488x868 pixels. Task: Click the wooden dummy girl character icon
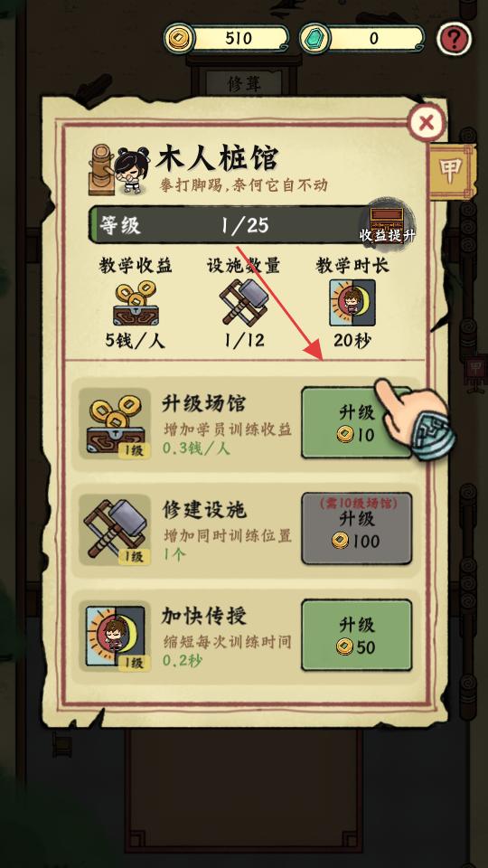[x=119, y=169]
